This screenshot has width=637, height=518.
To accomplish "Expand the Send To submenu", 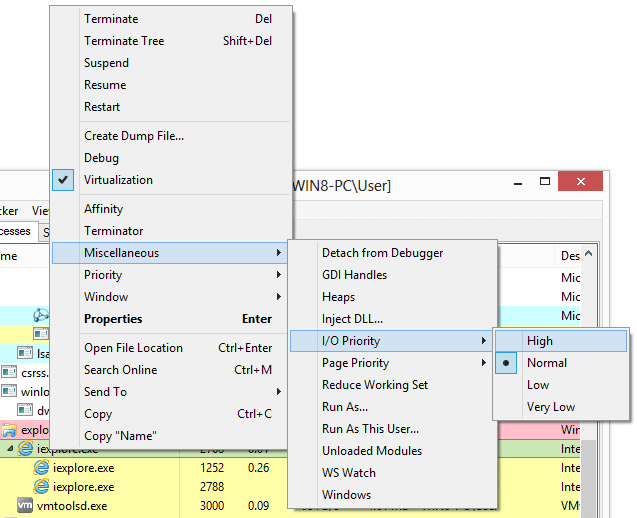I will click(170, 392).
